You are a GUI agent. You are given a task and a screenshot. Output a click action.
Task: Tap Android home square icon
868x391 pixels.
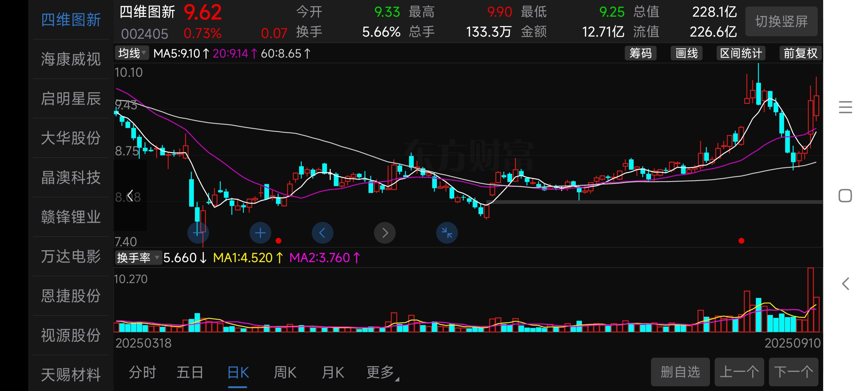[845, 195]
